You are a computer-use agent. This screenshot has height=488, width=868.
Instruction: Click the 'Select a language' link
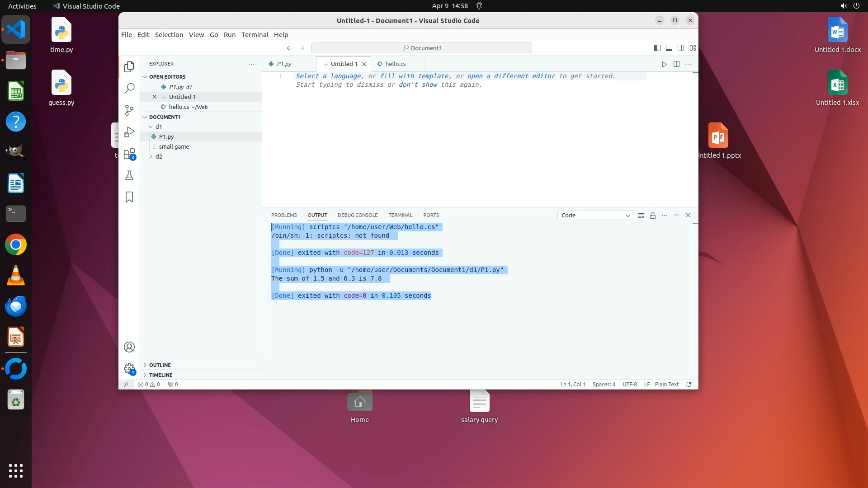(x=328, y=76)
